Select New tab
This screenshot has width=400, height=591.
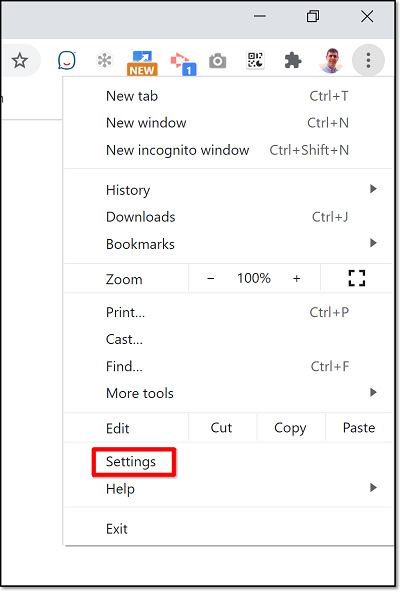pyautogui.click(x=228, y=96)
